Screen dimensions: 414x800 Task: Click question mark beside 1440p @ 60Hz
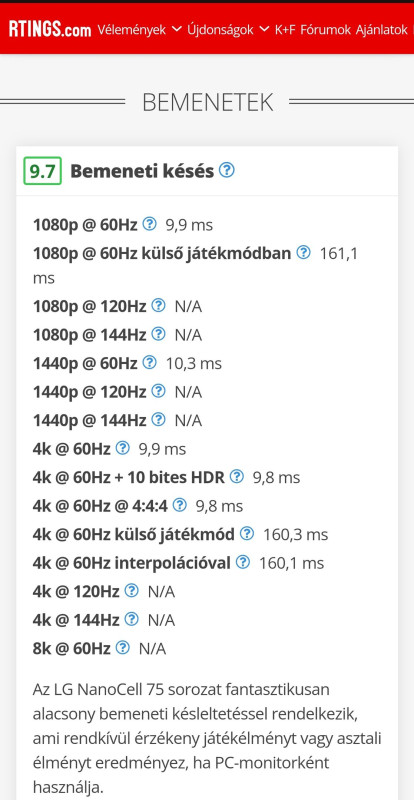[149, 362]
